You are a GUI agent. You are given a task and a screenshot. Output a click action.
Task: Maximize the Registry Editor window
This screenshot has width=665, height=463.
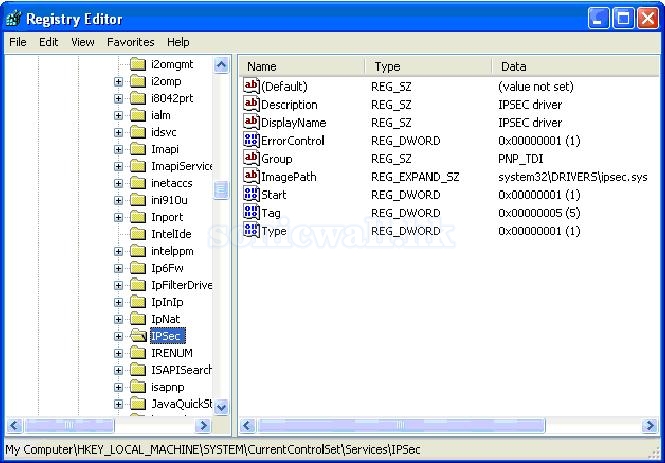click(623, 19)
